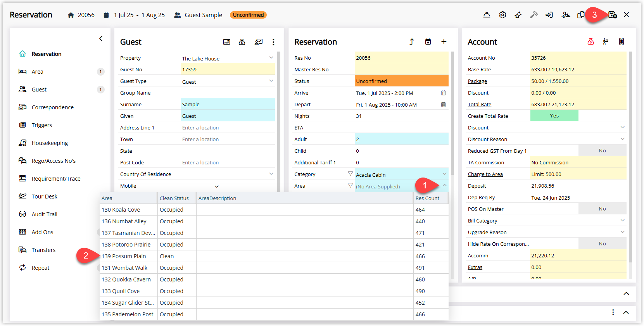Click the guest chart icon in Guest panel
Screen dimensions: 644x326
point(259,42)
